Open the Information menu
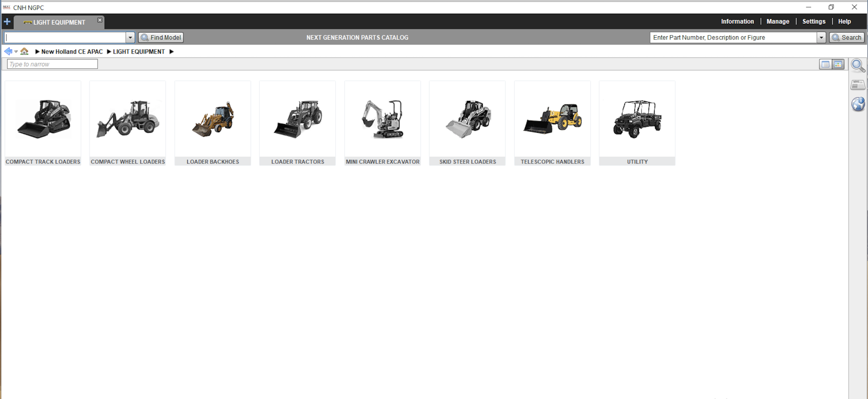This screenshot has height=399, width=868. tap(737, 21)
